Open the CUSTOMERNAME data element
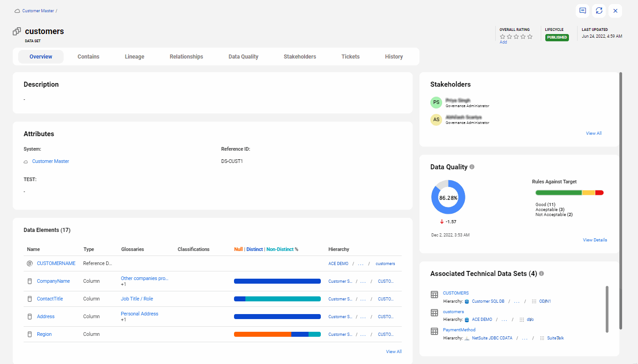This screenshot has height=364, width=638. coord(56,263)
